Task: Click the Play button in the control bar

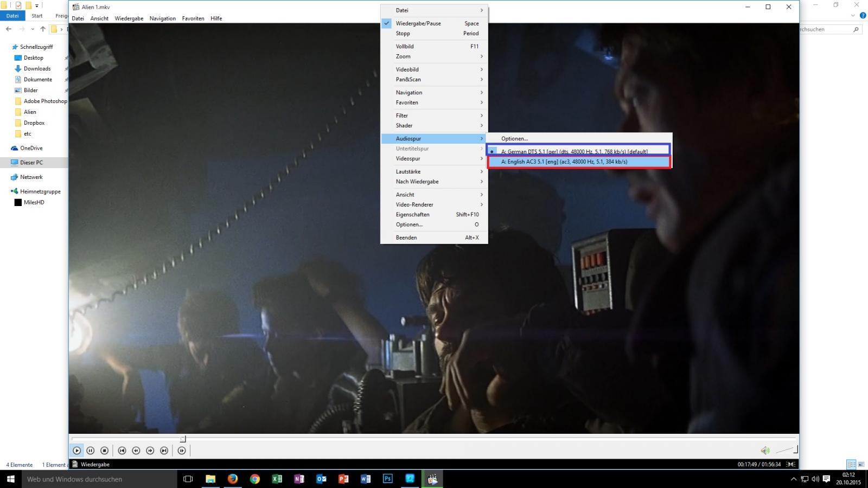Action: pos(76,451)
